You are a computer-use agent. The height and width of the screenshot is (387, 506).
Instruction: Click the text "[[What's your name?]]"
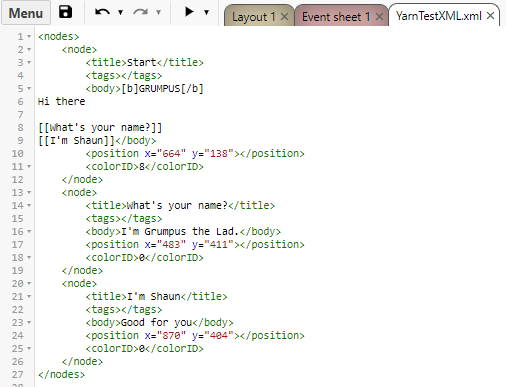[100, 127]
